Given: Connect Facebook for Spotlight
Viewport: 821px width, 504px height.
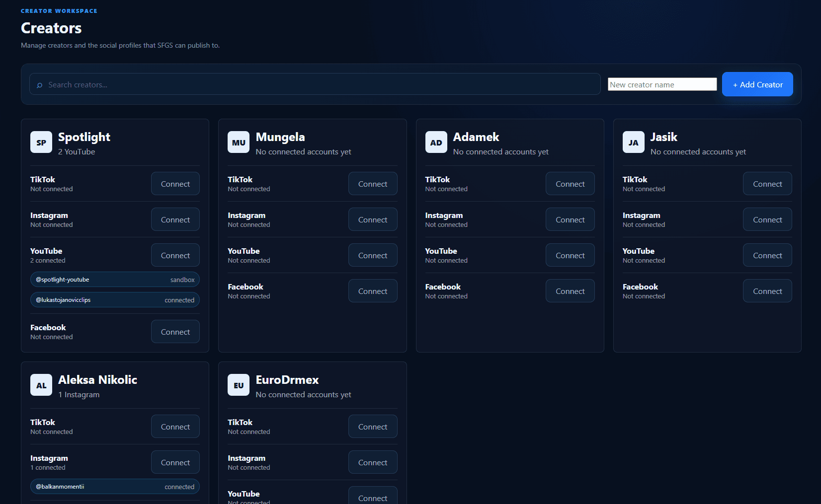Looking at the screenshot, I should [x=175, y=332].
